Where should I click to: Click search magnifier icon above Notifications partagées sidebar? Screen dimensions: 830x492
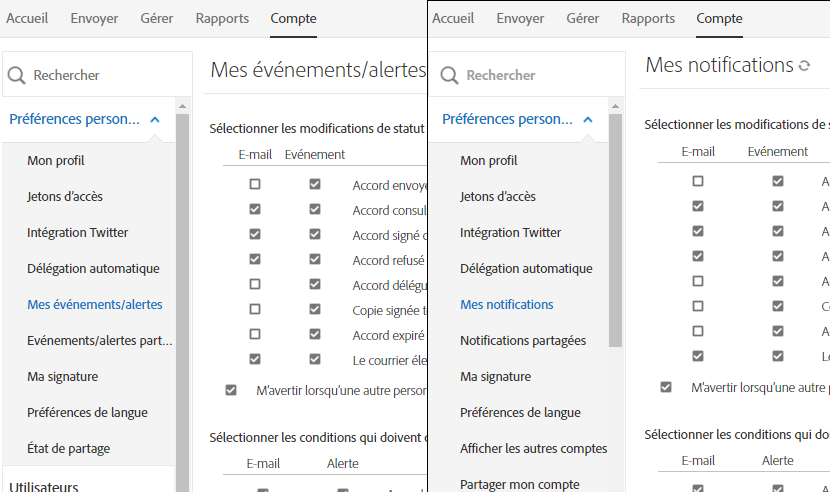(450, 75)
